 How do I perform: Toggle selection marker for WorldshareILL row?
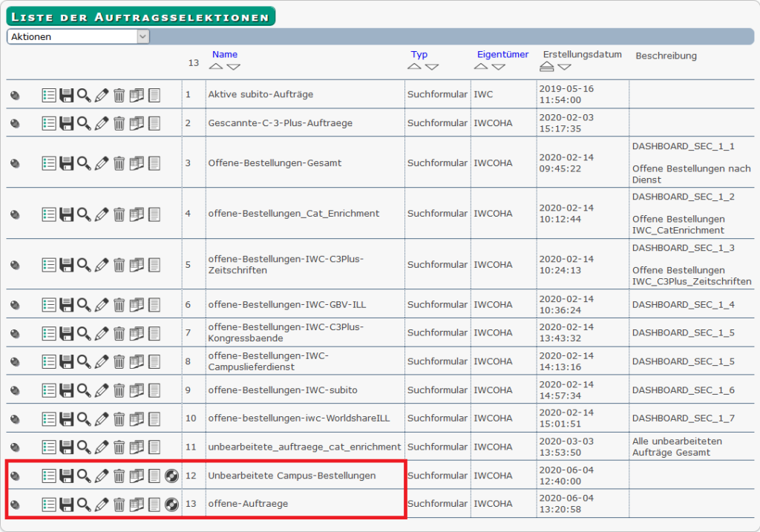tap(16, 419)
